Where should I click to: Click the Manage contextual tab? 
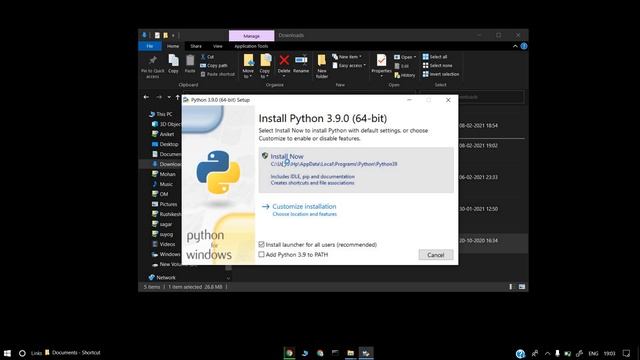pyautogui.click(x=251, y=36)
